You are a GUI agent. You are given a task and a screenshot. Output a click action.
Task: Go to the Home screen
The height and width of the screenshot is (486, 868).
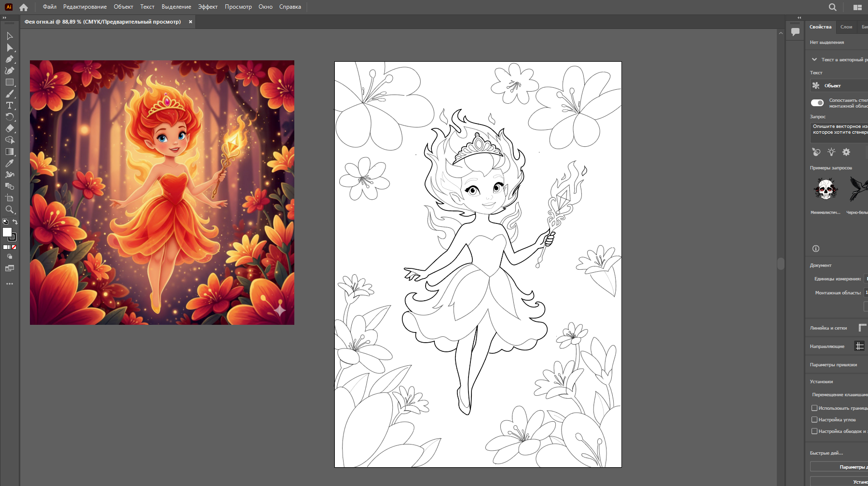click(24, 7)
